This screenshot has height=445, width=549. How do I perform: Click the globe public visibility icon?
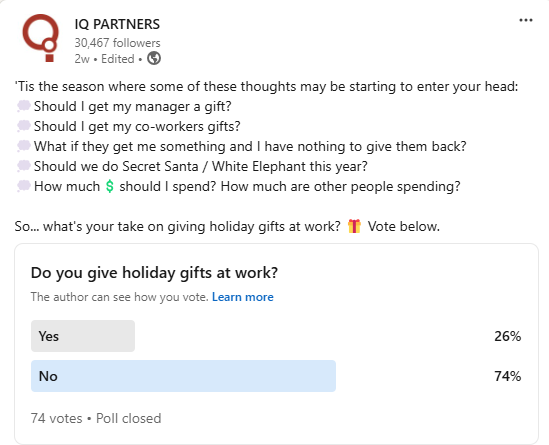[x=154, y=58]
